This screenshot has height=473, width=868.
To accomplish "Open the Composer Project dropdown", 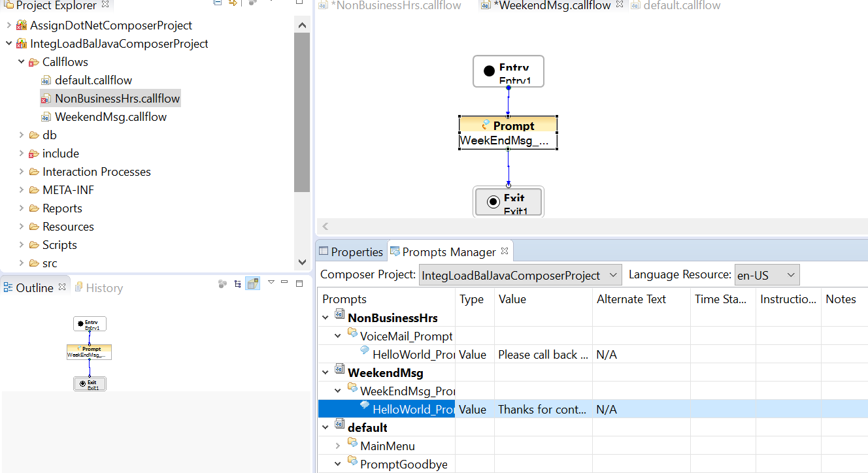I will tap(520, 276).
